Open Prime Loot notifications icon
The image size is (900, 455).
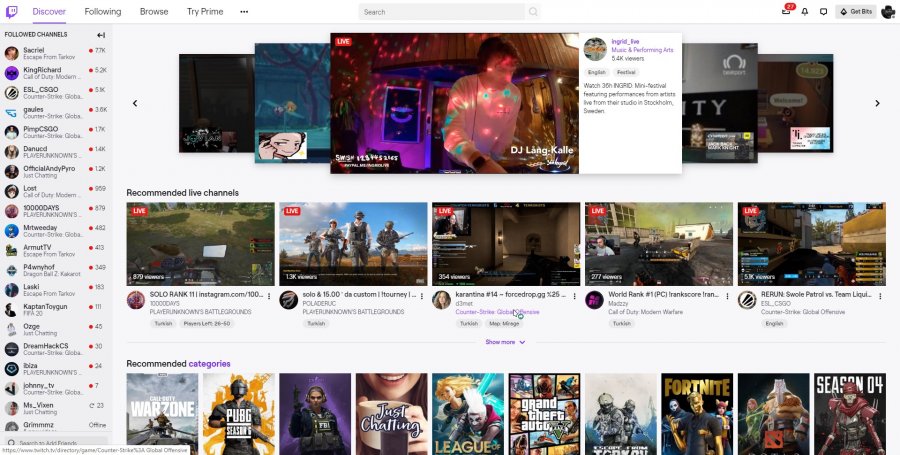[x=787, y=11]
